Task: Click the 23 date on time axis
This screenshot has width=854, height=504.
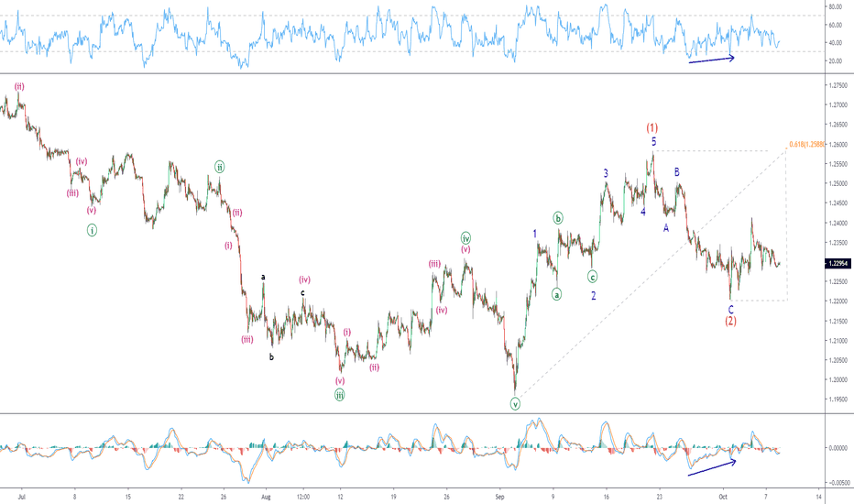Action: 659,497
